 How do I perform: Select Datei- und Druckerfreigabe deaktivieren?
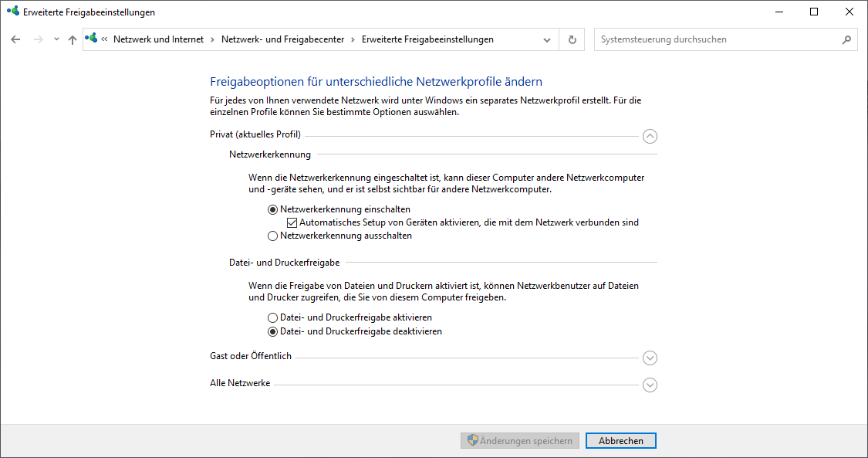355,331
